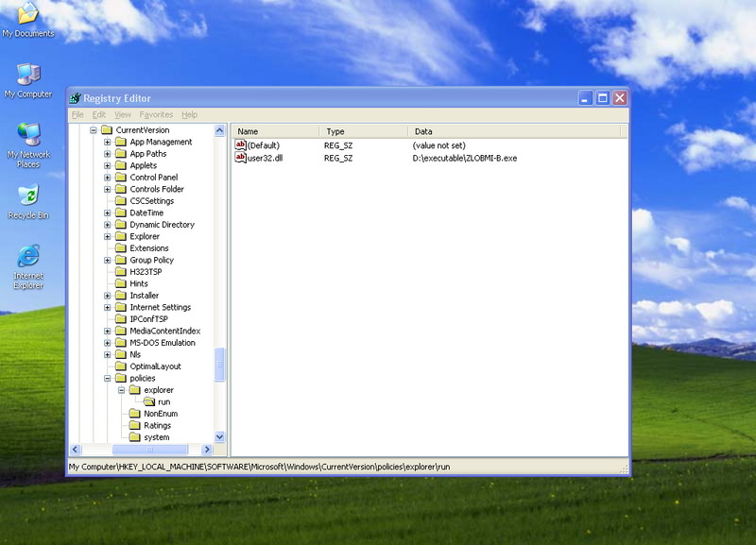Open My Network Places desktop icon
This screenshot has height=545, width=756.
pyautogui.click(x=28, y=134)
